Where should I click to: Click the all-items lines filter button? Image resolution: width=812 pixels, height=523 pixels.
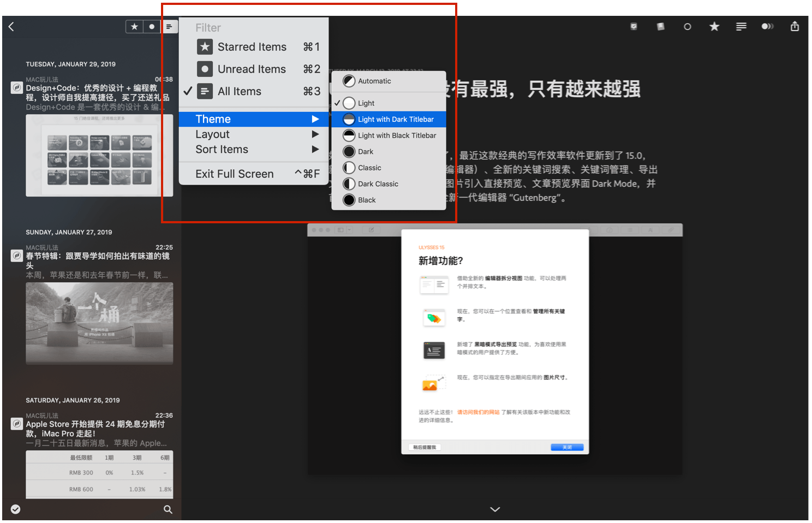(169, 26)
